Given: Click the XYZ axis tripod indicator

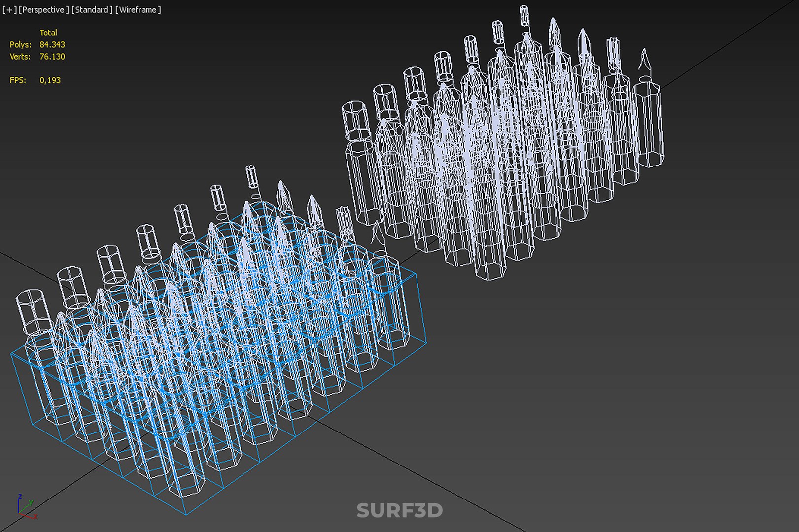Looking at the screenshot, I should coord(27,506).
